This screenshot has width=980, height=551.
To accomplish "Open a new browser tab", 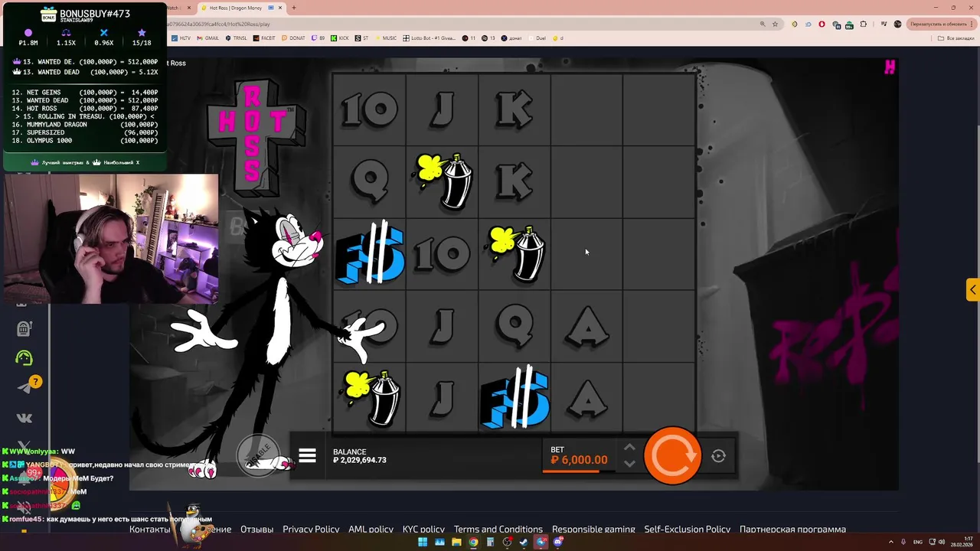I will coord(294,8).
